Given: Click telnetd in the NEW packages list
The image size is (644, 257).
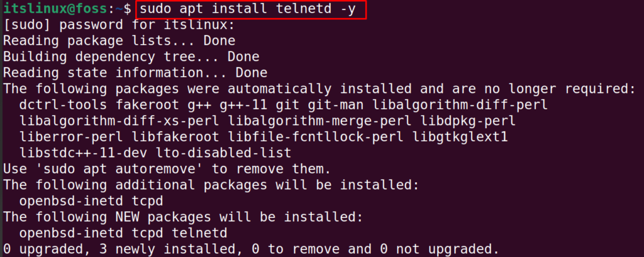Looking at the screenshot, I should coord(199,233).
